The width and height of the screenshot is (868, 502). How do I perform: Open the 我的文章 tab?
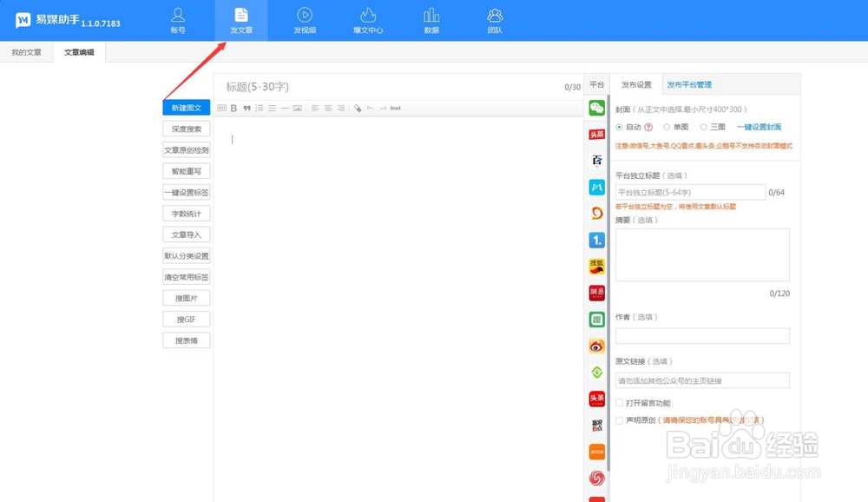[27, 52]
